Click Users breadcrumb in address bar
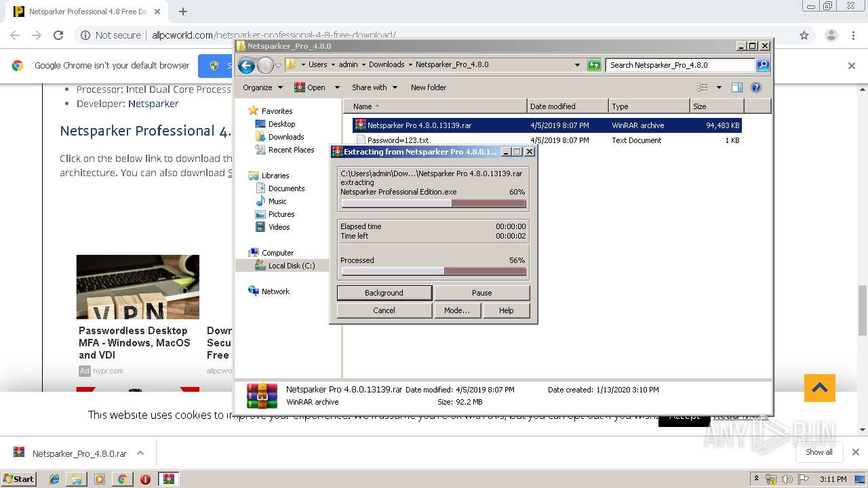This screenshot has width=868, height=488. click(317, 65)
